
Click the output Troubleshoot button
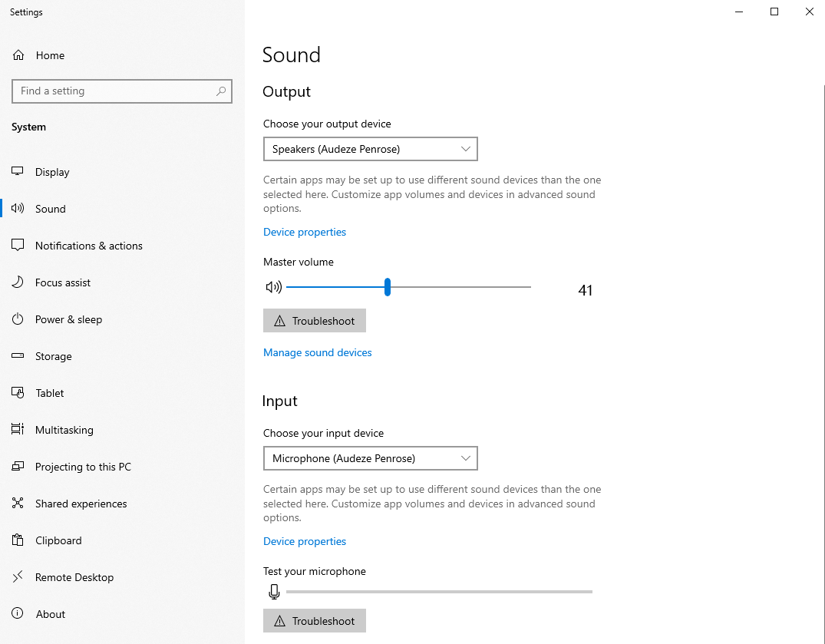pos(315,320)
